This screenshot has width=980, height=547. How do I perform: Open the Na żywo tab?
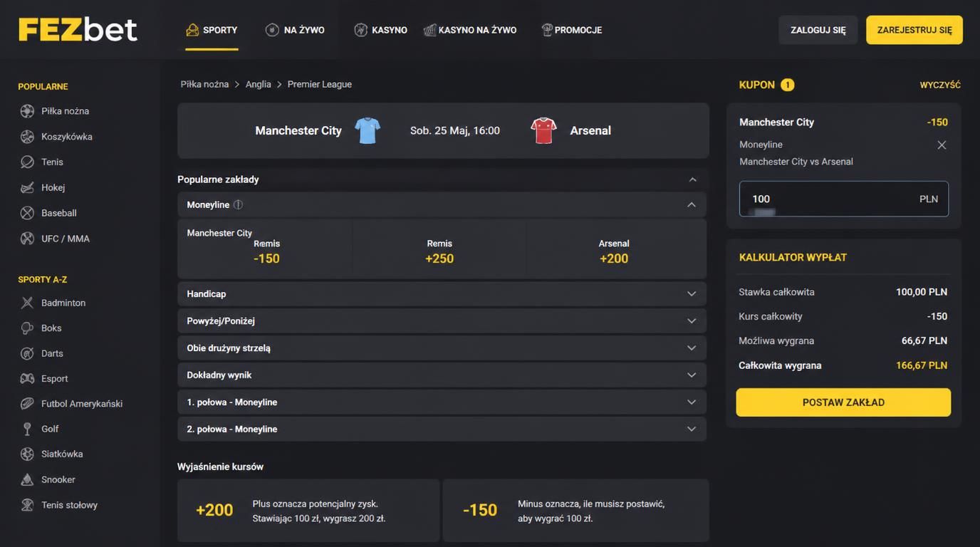pos(295,30)
